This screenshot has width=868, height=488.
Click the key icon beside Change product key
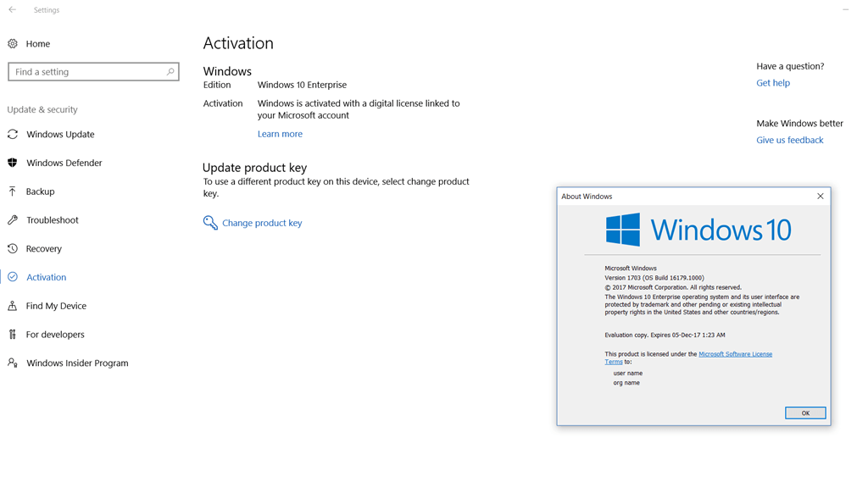(x=210, y=223)
